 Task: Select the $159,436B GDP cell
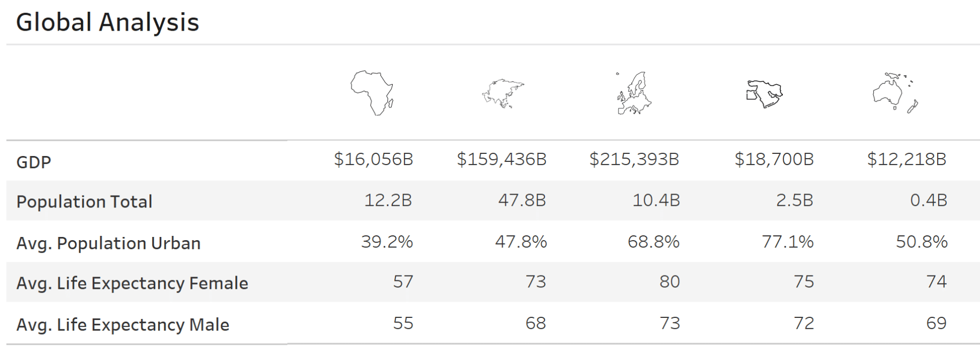[502, 159]
